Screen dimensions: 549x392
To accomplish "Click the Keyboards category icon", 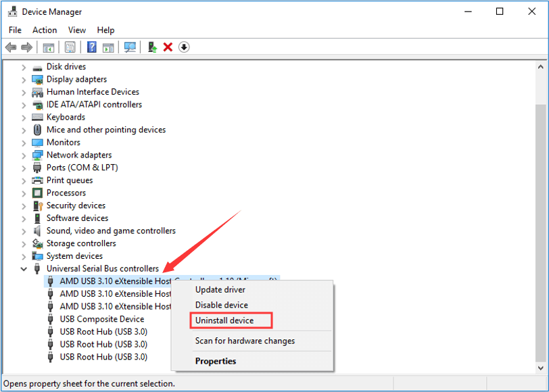I will tap(37, 117).
